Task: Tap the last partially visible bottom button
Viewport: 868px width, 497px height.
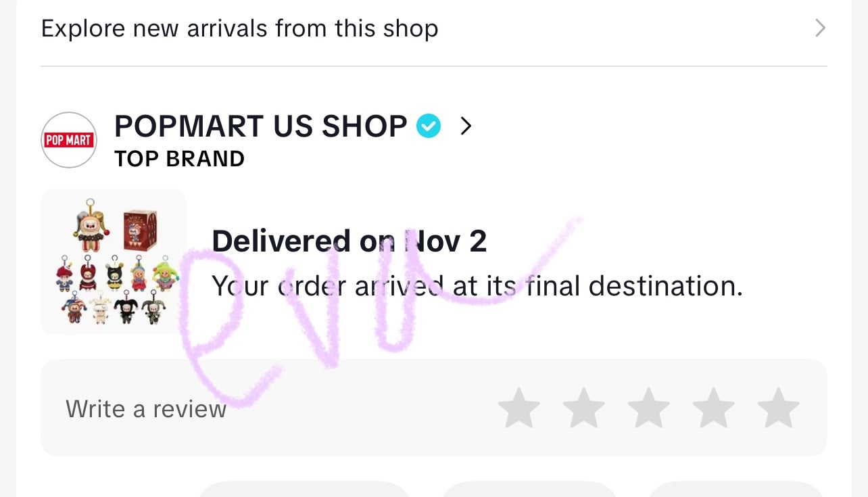Action: [x=736, y=490]
